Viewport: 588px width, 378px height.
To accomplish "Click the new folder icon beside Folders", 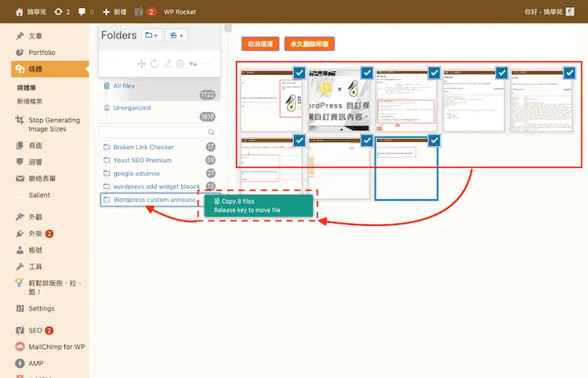I will [151, 35].
